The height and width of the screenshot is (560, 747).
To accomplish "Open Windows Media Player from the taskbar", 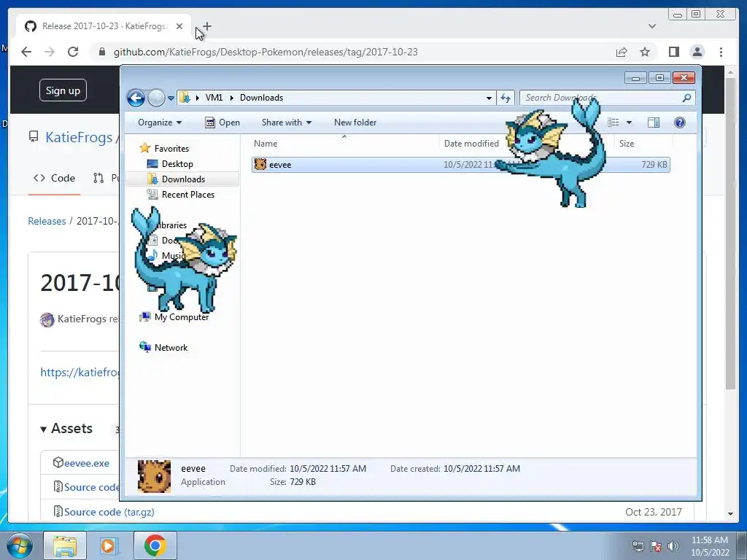I will (109, 545).
